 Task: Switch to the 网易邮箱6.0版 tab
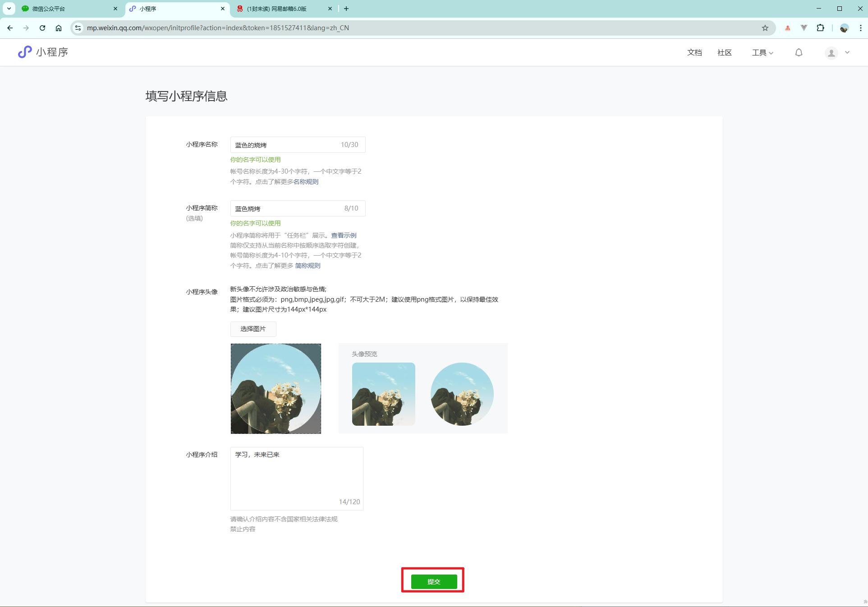pyautogui.click(x=284, y=9)
